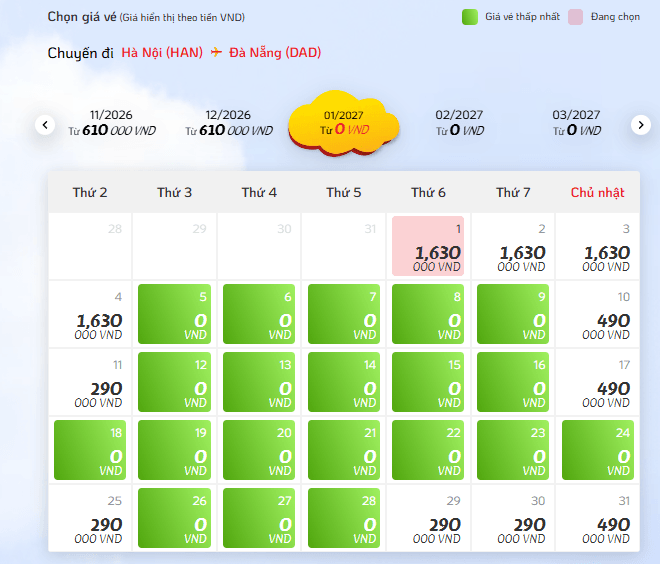Click the 'Thứ 5' column header
660x564 pixels.
pyautogui.click(x=344, y=192)
